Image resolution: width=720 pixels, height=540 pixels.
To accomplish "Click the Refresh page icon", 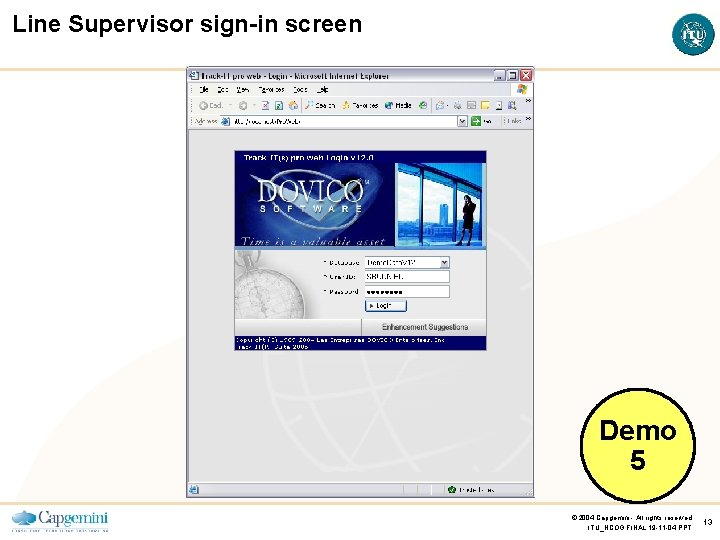I will point(279,106).
